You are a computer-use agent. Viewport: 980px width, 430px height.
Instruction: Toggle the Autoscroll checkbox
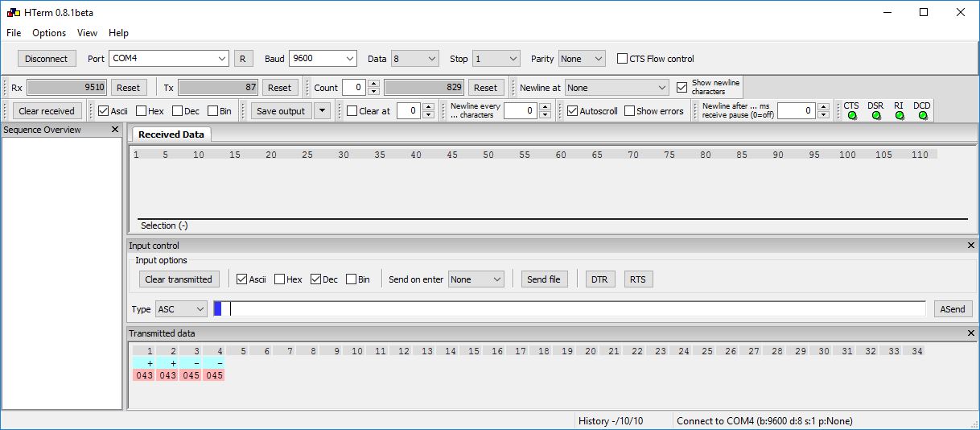[x=573, y=111]
